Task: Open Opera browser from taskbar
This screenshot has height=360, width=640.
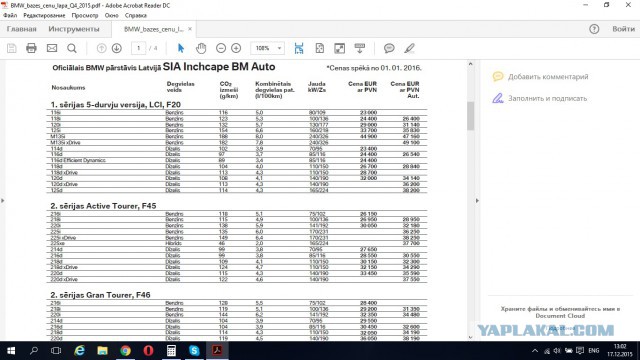Action: pyautogui.click(x=148, y=351)
